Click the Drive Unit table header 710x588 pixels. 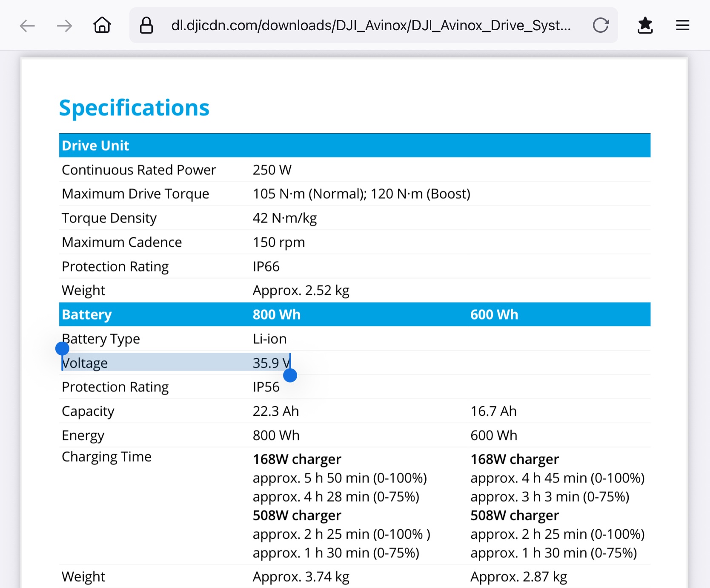[95, 146]
